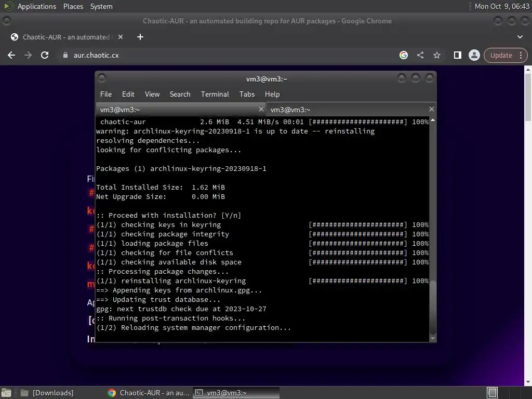Open the Applications menu
This screenshot has height=399, width=532.
coord(37,6)
